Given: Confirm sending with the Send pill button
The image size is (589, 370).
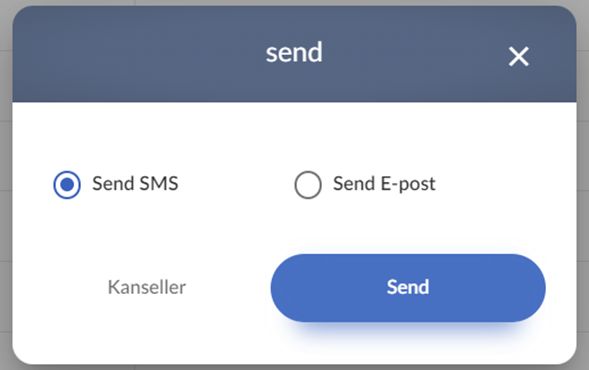Looking at the screenshot, I should click(x=408, y=288).
